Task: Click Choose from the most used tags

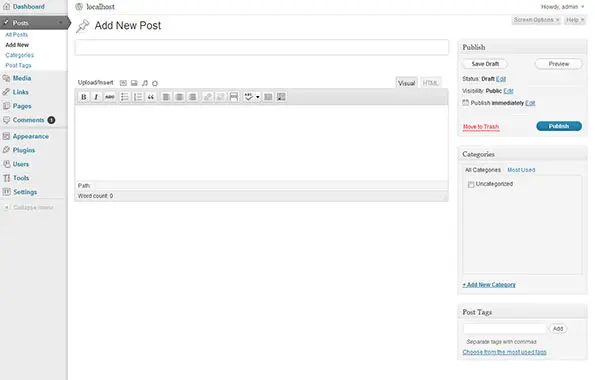Action: tap(504, 352)
